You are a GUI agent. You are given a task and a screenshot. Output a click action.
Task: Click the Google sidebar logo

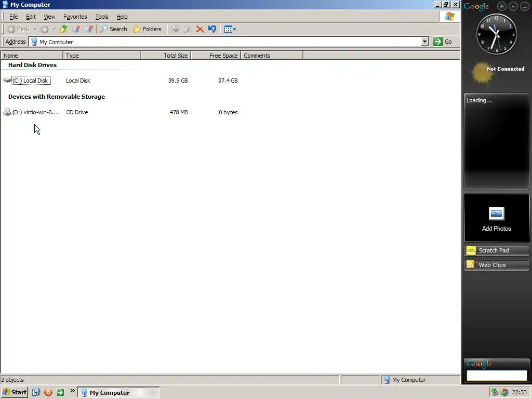pyautogui.click(x=476, y=6)
